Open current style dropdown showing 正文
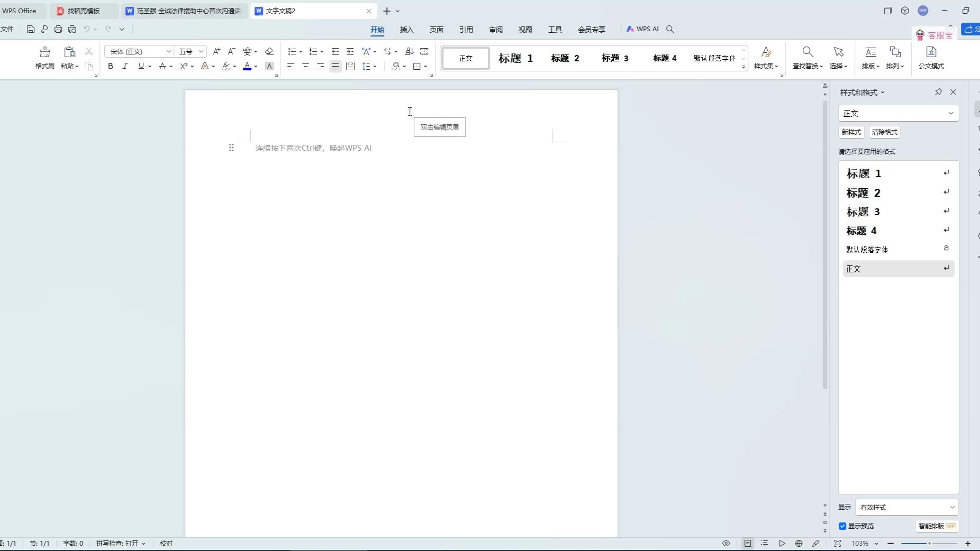 point(899,113)
